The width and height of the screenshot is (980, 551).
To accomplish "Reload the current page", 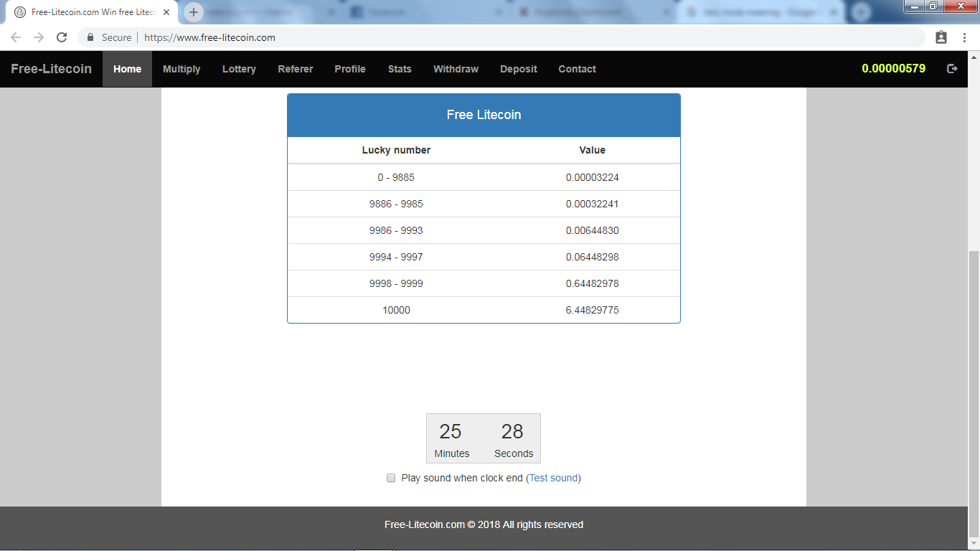I will [x=62, y=37].
